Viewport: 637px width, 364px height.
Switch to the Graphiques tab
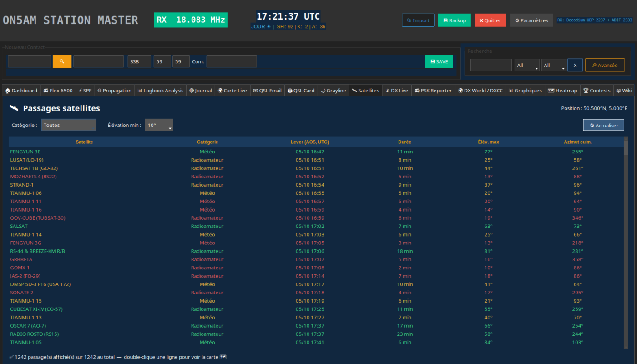click(526, 91)
